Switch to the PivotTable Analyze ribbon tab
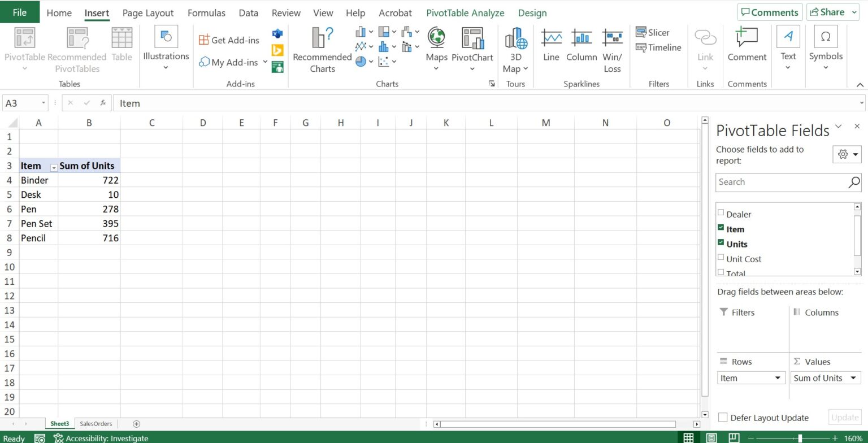The height and width of the screenshot is (443, 868). [465, 12]
